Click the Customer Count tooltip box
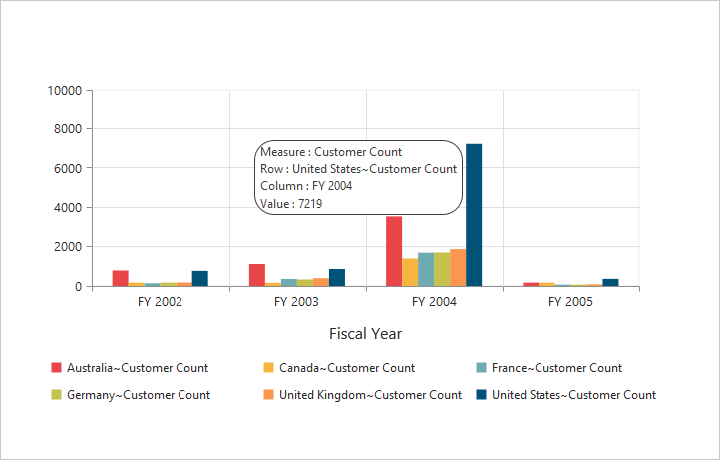This screenshot has height=462, width=722. [x=360, y=177]
